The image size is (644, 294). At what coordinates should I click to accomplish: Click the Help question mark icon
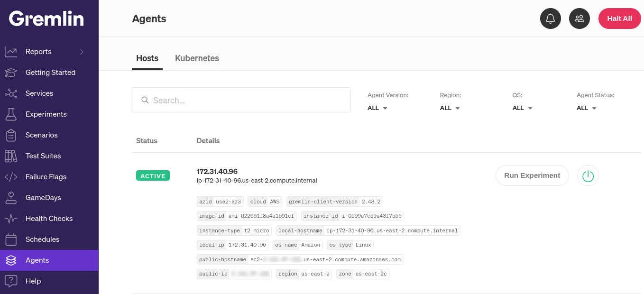point(11,281)
